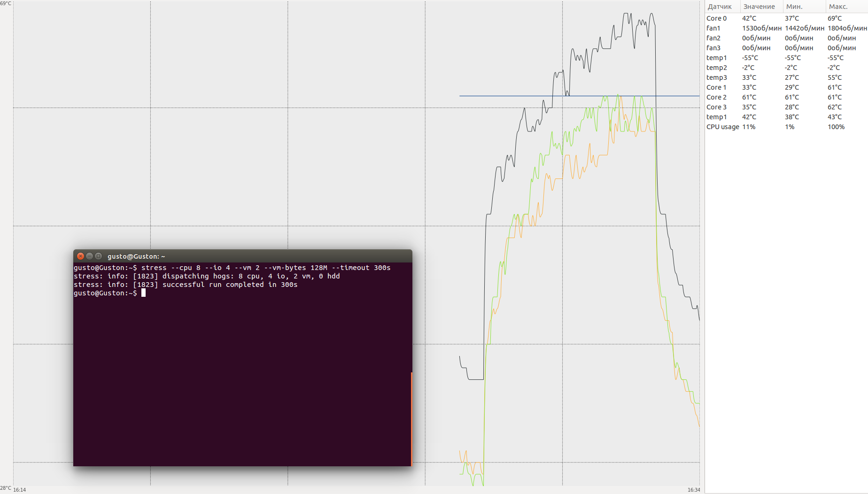Screen dimensions: 868x494
Task: Click the '43°C' maximum value cell
Action: 835,117
